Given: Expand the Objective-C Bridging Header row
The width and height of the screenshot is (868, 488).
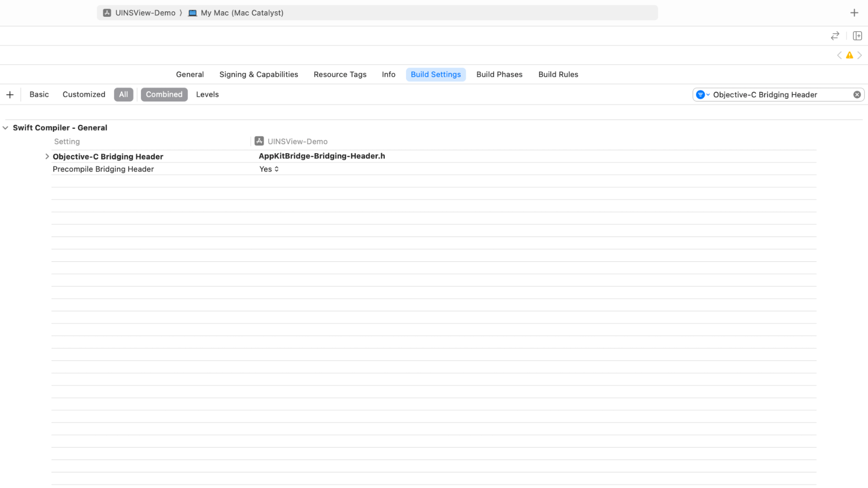Looking at the screenshot, I should pyautogui.click(x=47, y=156).
